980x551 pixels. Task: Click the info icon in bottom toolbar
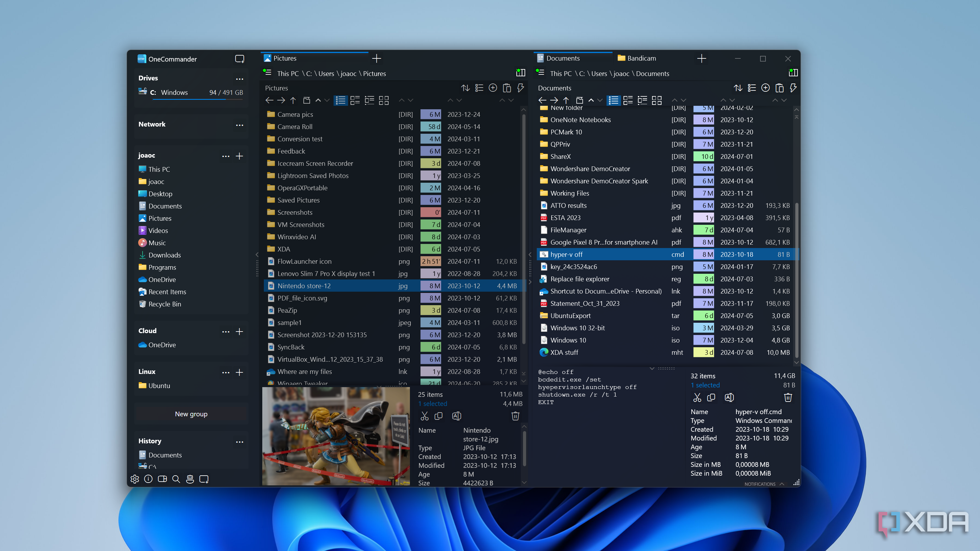[x=148, y=479]
